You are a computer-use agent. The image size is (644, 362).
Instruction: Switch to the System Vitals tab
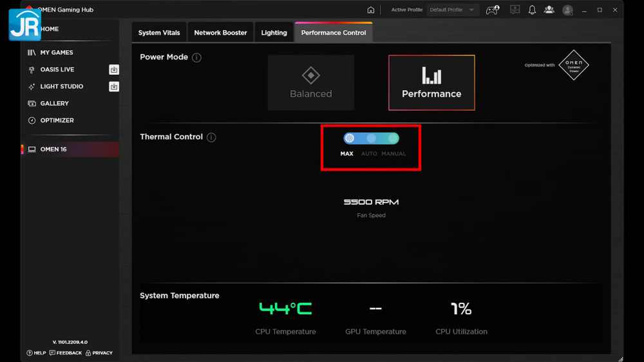pyautogui.click(x=158, y=33)
